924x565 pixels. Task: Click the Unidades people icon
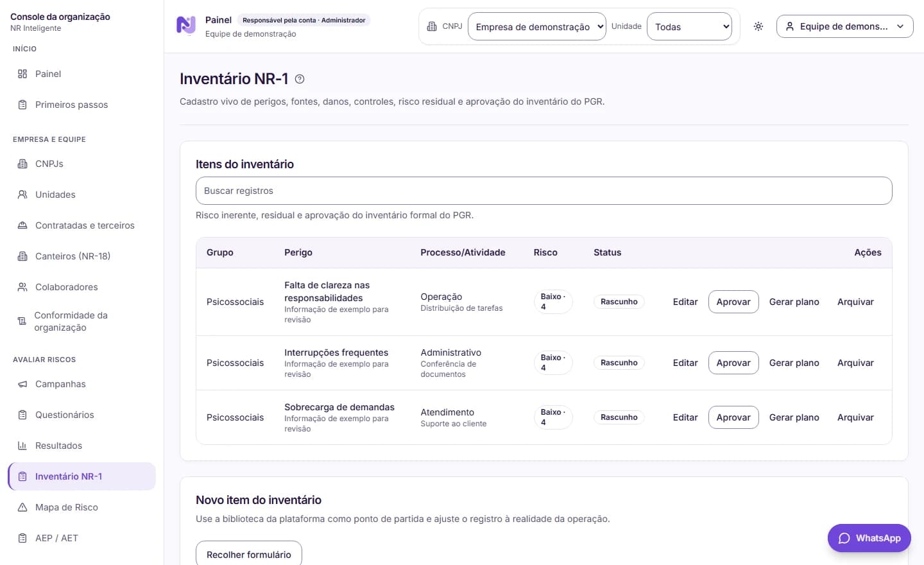tap(22, 195)
